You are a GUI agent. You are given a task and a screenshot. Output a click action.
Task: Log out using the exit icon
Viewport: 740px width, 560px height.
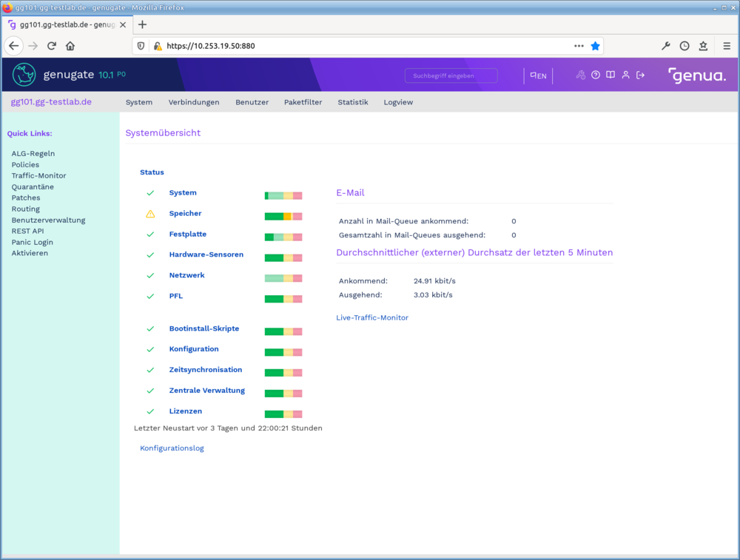(x=640, y=75)
